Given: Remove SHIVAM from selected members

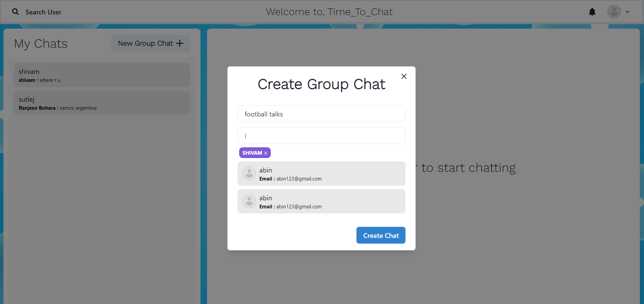Looking at the screenshot, I should pos(266,153).
